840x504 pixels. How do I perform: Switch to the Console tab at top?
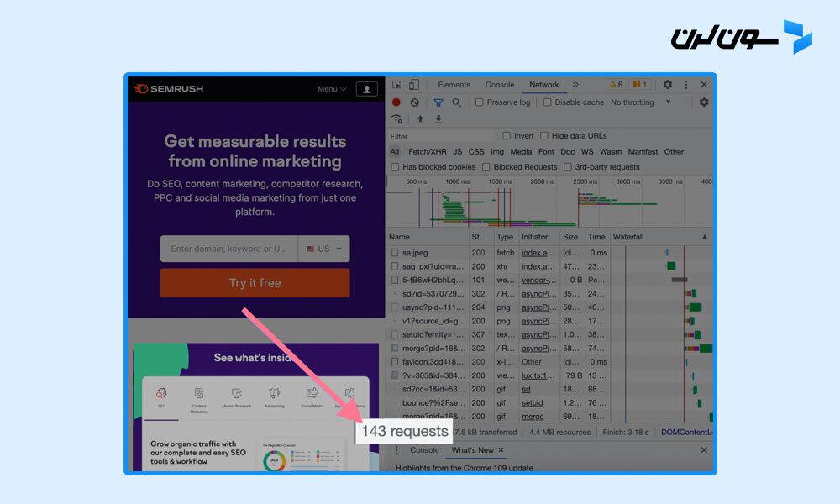499,85
